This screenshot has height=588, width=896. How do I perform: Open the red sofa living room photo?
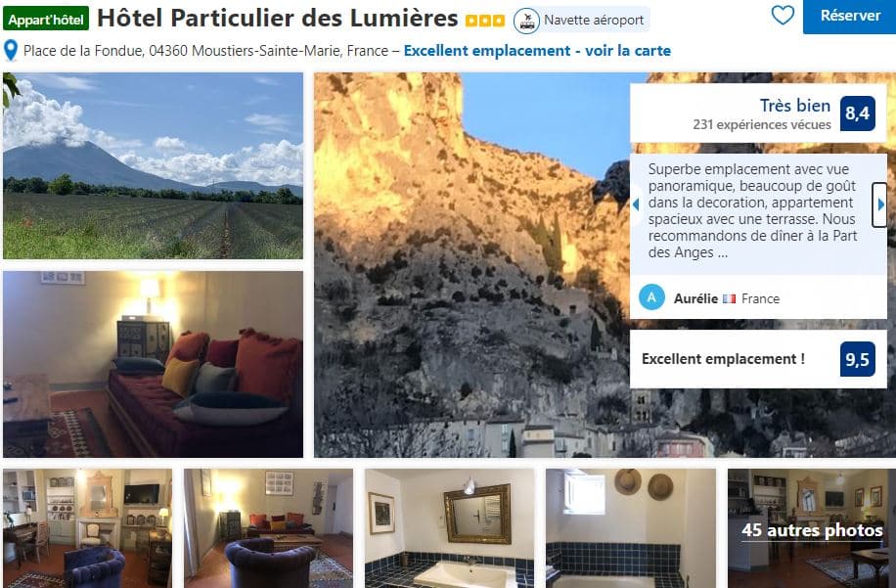[154, 364]
